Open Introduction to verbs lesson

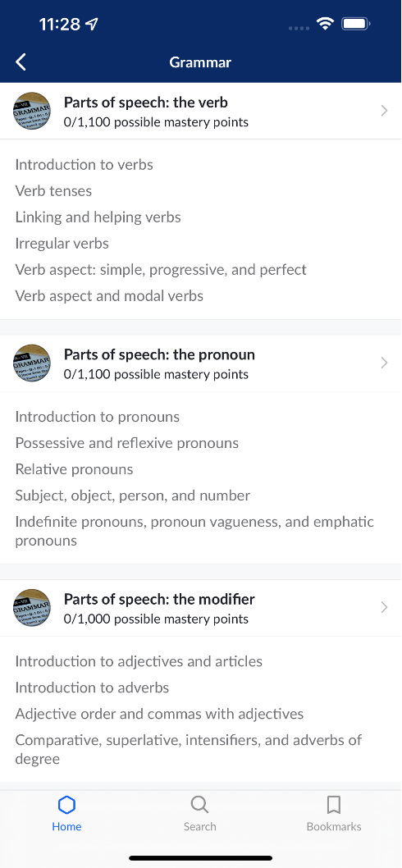click(x=85, y=164)
